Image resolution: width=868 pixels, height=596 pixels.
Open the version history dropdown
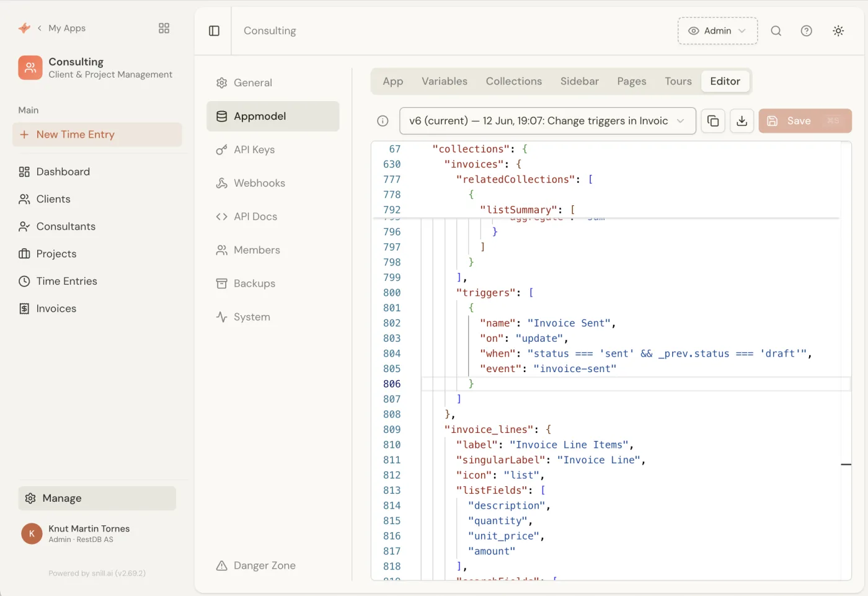click(x=548, y=121)
